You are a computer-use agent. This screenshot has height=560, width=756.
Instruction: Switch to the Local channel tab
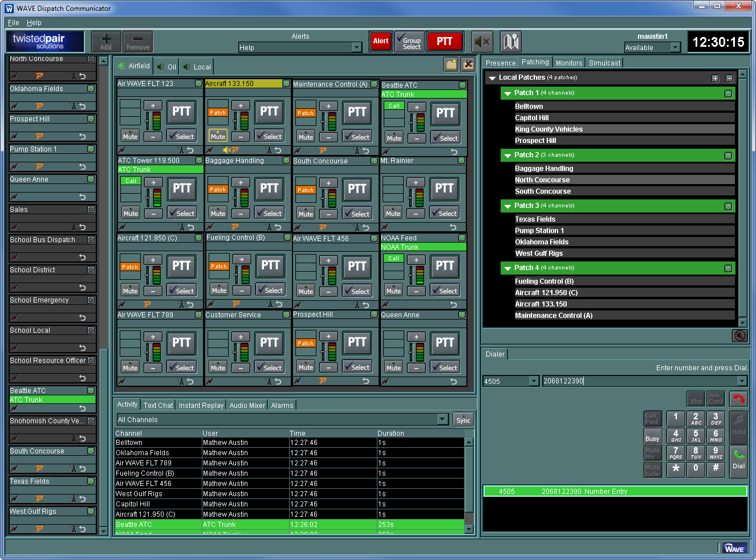(197, 67)
